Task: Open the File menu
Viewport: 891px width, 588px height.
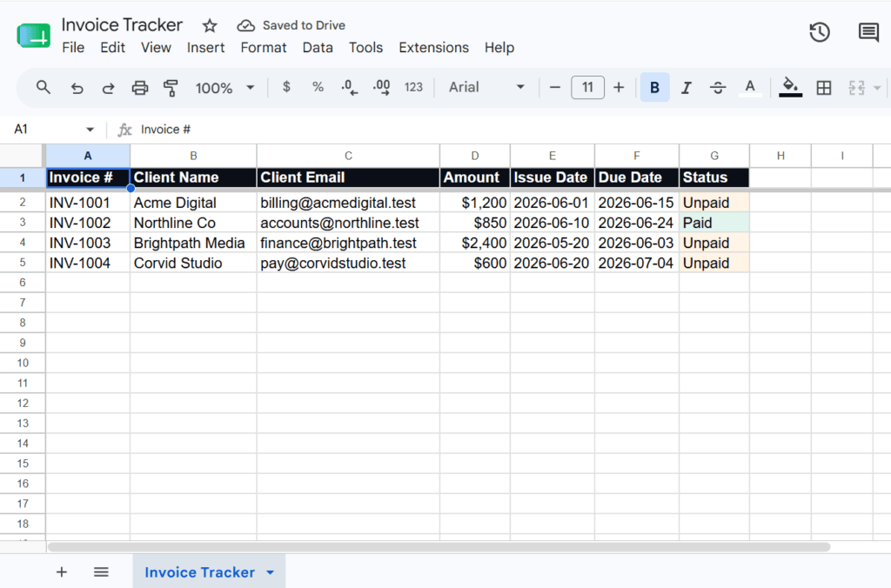Action: coord(73,48)
